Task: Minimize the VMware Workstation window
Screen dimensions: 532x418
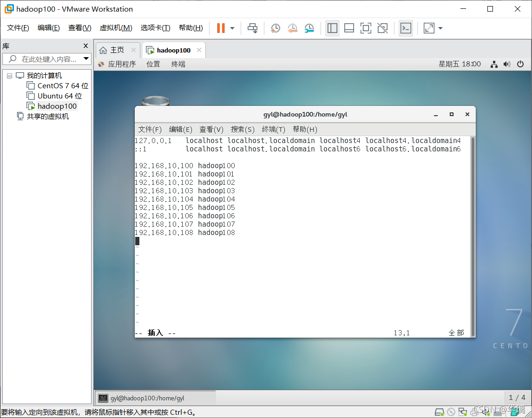Action: 463,9
